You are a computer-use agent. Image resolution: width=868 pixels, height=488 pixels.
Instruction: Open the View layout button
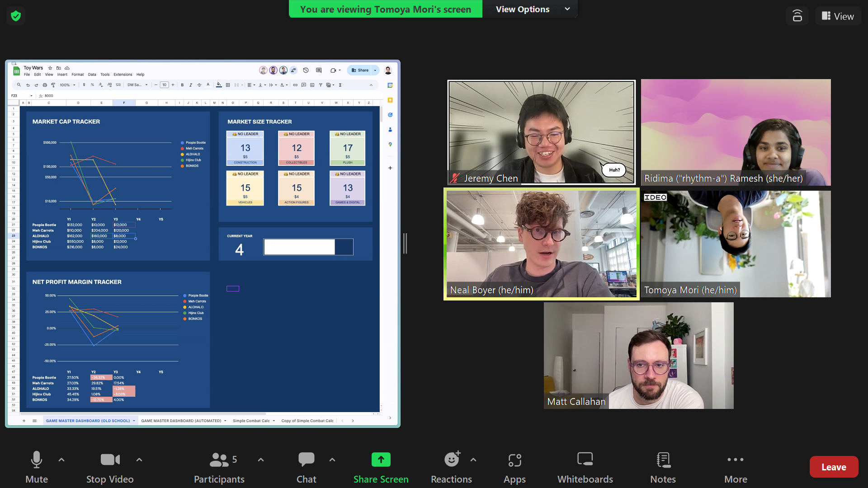[x=838, y=16]
